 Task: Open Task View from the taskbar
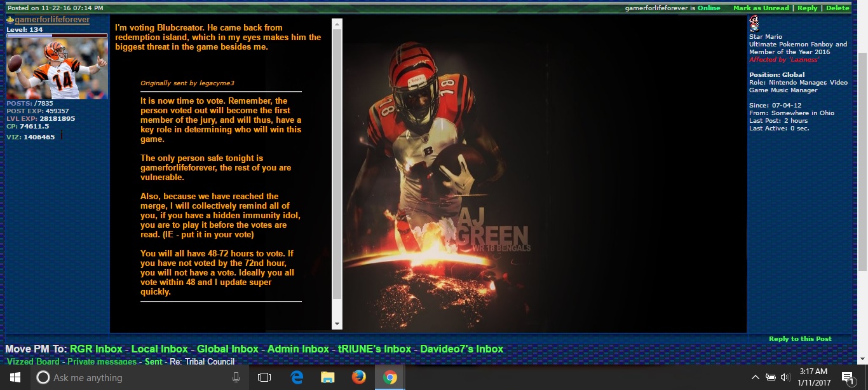click(264, 377)
